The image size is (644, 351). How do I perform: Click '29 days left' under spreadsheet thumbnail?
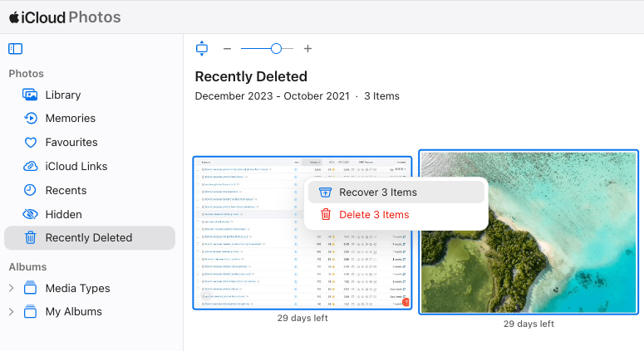pyautogui.click(x=302, y=318)
